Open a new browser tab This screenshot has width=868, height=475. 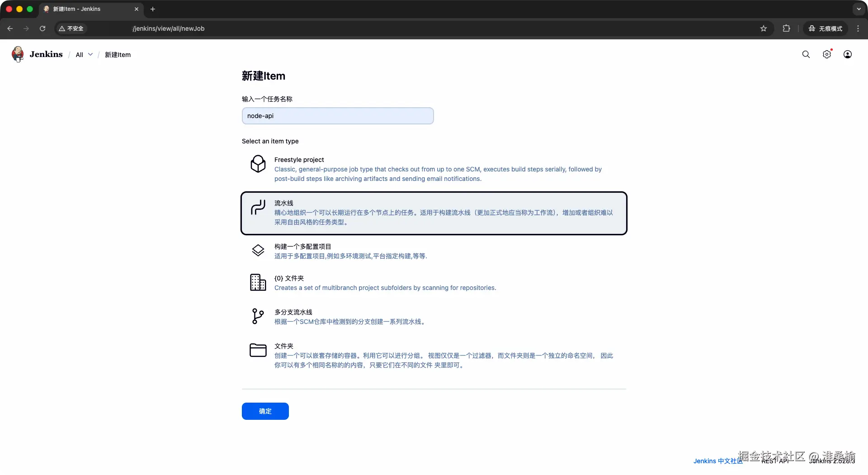[x=153, y=9]
